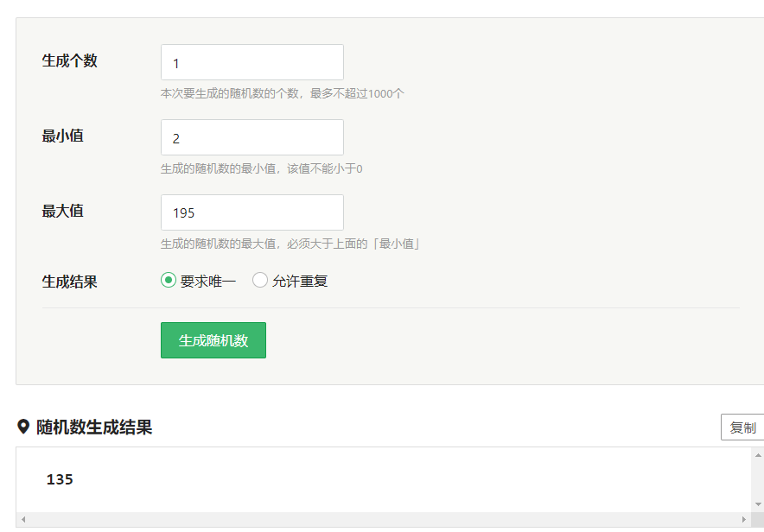This screenshot has width=764, height=532.
Task: Click the 生成结果 label
Action: (70, 282)
